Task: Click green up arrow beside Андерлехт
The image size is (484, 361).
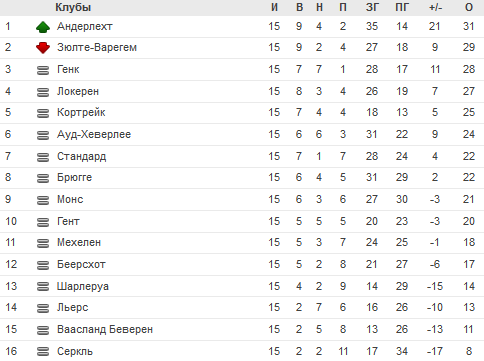Action: 43,27
